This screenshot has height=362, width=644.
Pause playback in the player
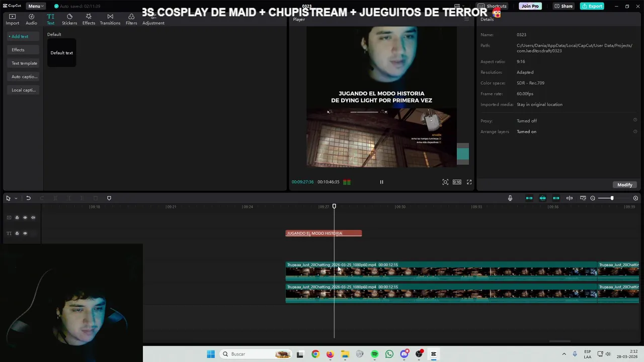coord(381,182)
